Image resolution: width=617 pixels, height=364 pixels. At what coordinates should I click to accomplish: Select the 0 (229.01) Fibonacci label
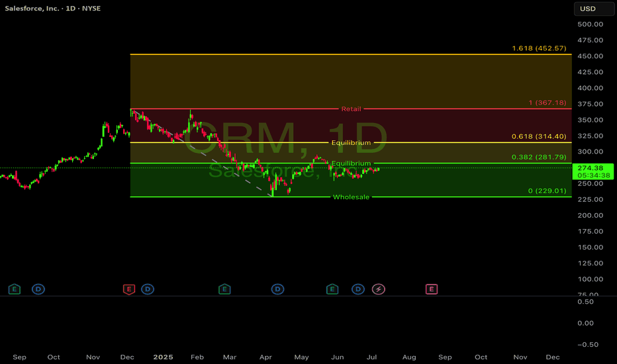point(547,191)
